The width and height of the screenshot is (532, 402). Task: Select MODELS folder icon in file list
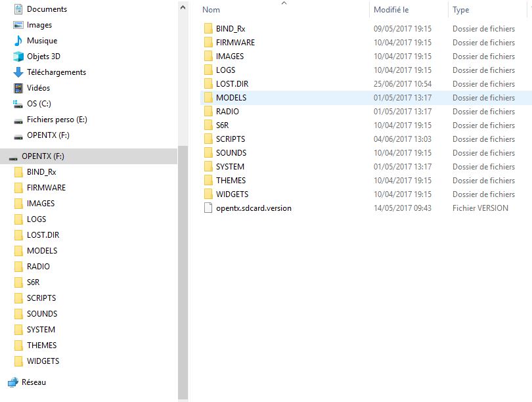pyautogui.click(x=208, y=97)
